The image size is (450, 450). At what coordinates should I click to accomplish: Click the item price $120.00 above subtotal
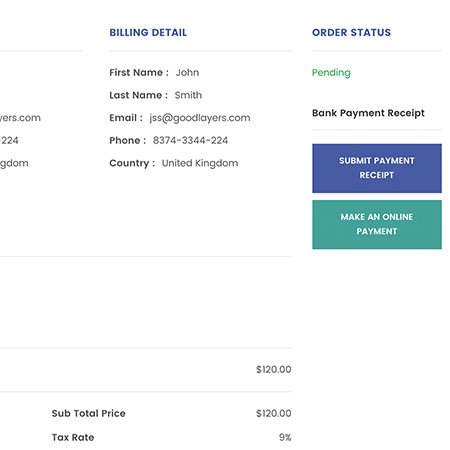click(x=274, y=369)
